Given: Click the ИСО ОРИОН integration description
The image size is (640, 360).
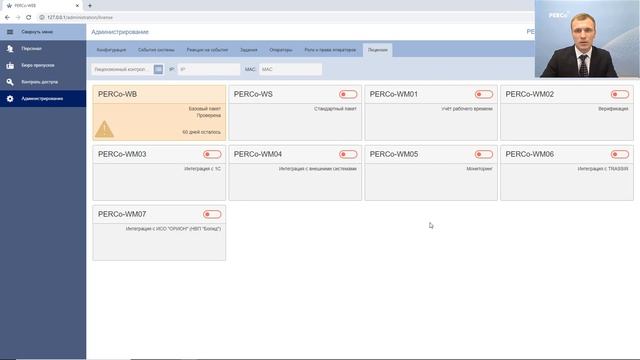Looking at the screenshot, I should (x=173, y=229).
